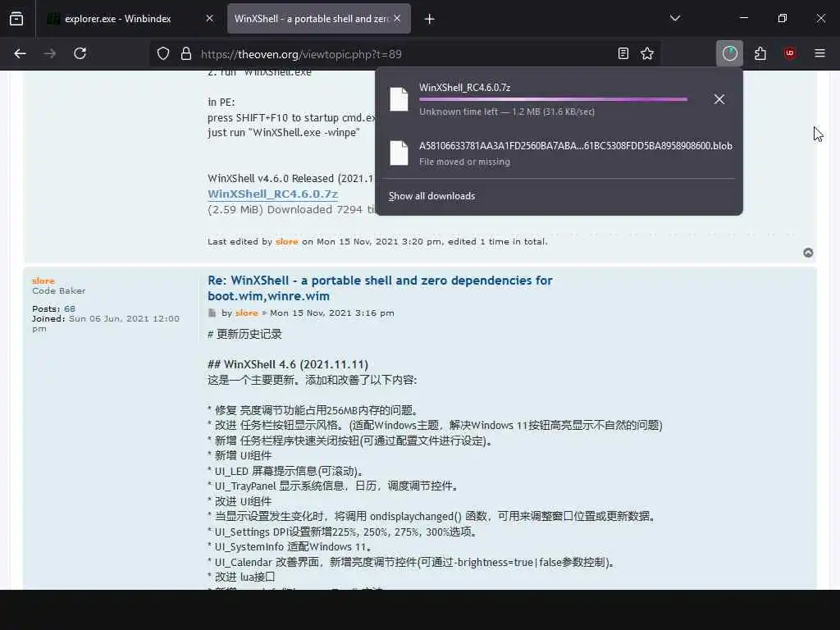The height and width of the screenshot is (630, 840).
Task: View slore's 68 posts
Action: (x=70, y=308)
